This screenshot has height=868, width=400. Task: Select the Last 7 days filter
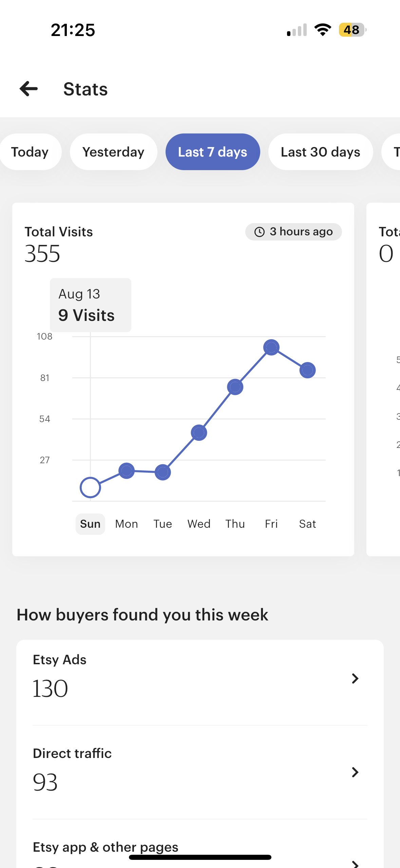coord(213,152)
